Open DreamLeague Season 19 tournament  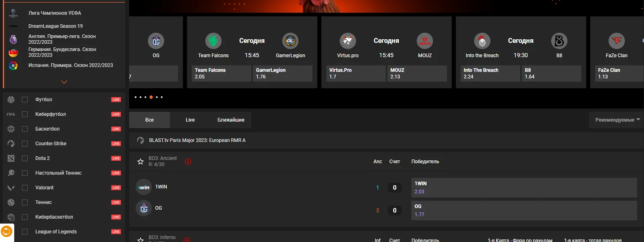pos(56,26)
